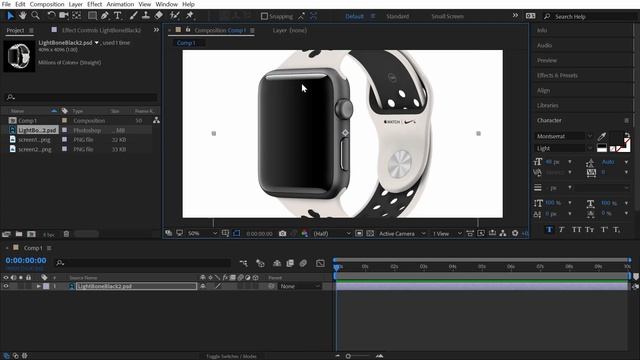This screenshot has height=360, width=640.
Task: Switch to the Standard workspace
Action: pos(398,16)
